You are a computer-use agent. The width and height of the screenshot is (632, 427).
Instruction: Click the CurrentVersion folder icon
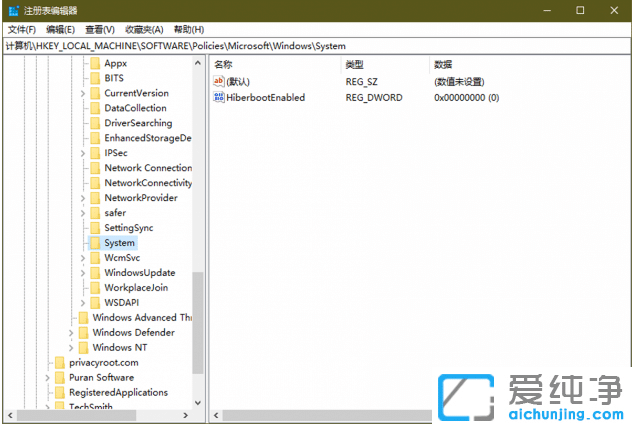click(x=95, y=93)
